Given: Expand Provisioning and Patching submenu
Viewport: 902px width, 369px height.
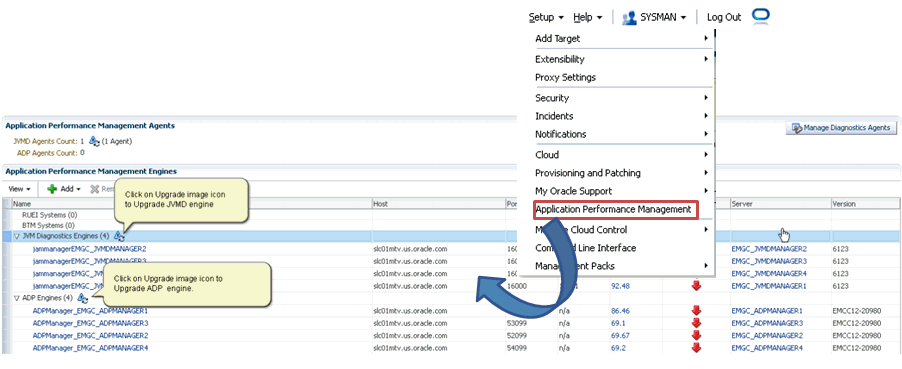Looking at the screenshot, I should pos(621,173).
